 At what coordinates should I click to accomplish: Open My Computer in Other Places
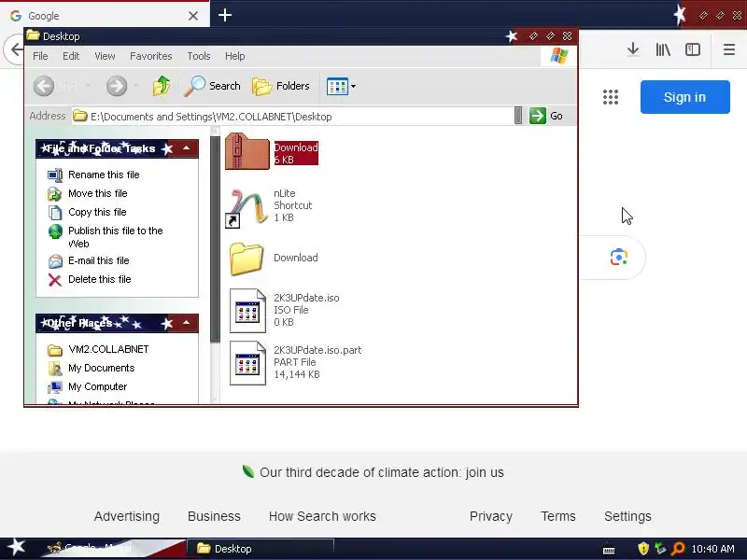tap(98, 386)
